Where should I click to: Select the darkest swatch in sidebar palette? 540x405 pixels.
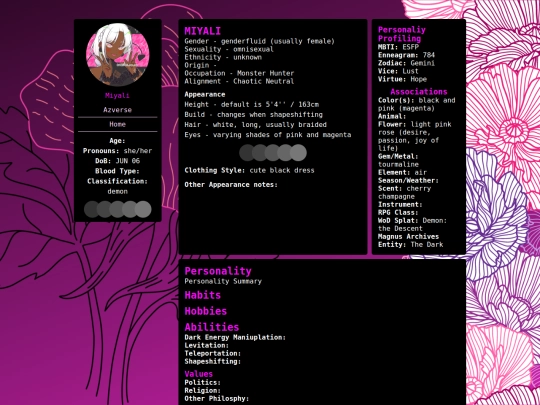click(x=92, y=209)
